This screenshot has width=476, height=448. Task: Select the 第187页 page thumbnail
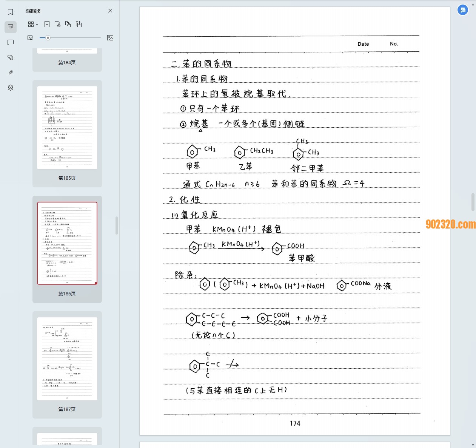point(67,358)
